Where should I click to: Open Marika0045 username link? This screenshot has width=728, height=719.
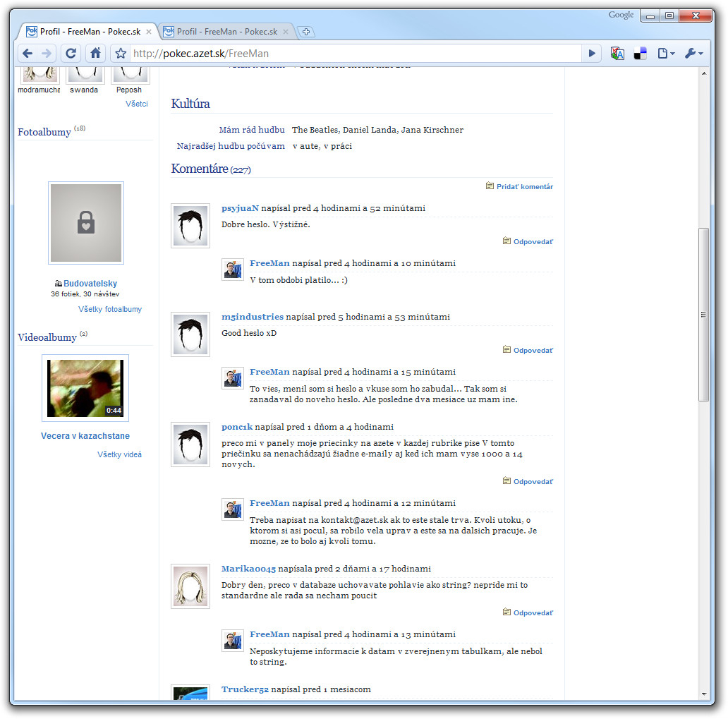pyautogui.click(x=248, y=569)
